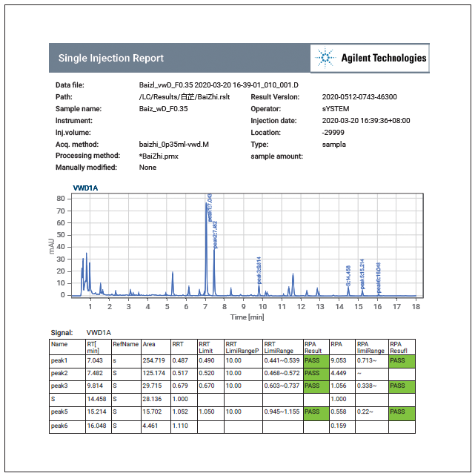Click the peak5 15.214 label on chromatogram

(x=362, y=274)
